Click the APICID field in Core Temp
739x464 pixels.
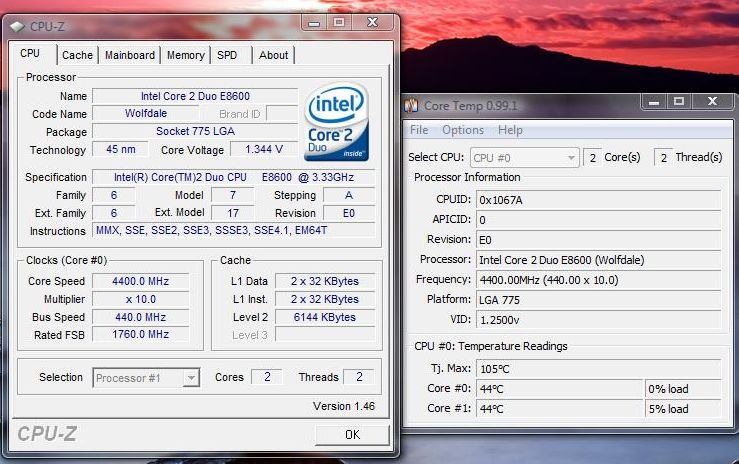[599, 220]
